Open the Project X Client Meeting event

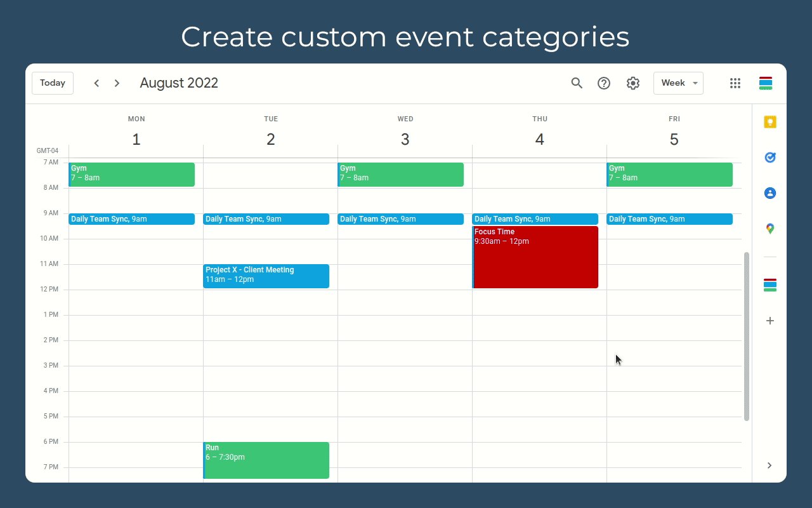266,276
